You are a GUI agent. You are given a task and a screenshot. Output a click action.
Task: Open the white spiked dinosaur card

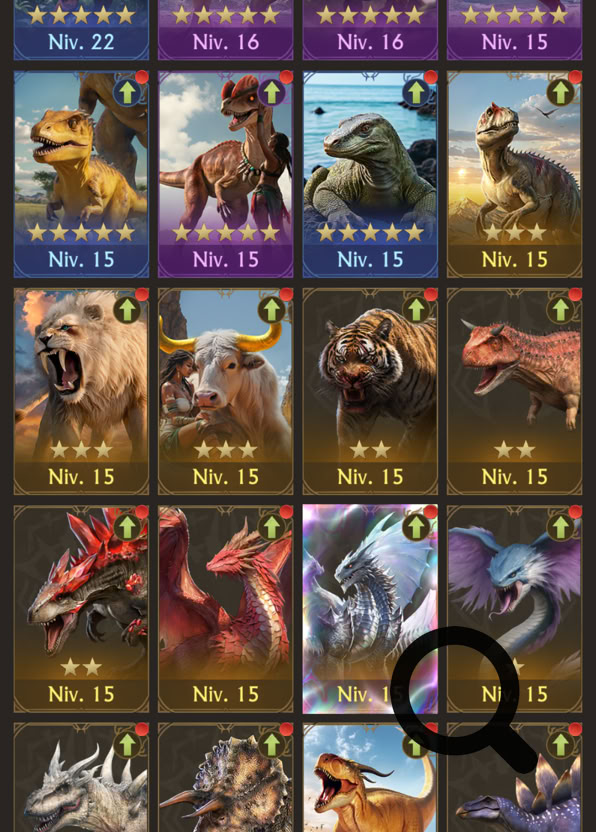click(81, 777)
